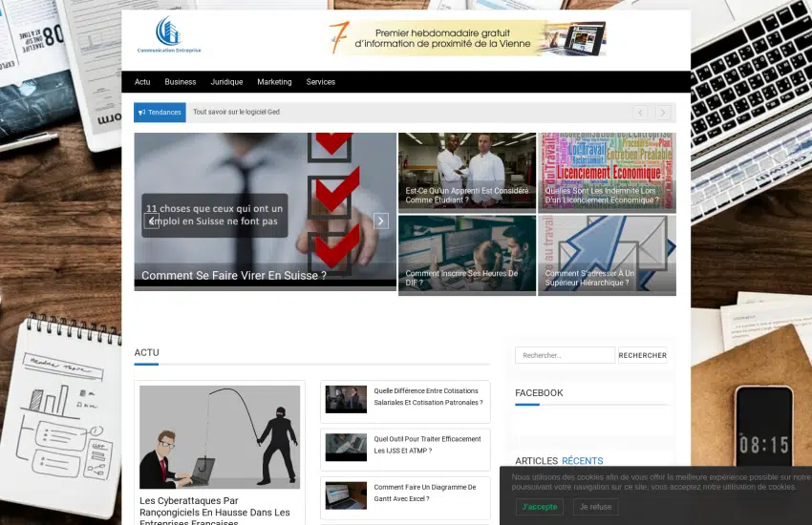Open the Gantt Excel article thumbnail

(x=346, y=495)
